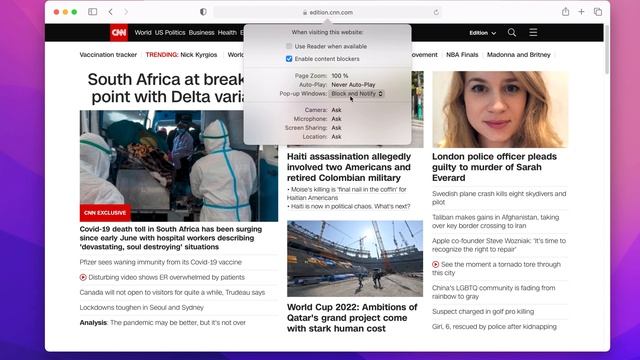The height and width of the screenshot is (360, 640).
Task: Open the Analysis pandemic may be better story
Action: pos(162,322)
